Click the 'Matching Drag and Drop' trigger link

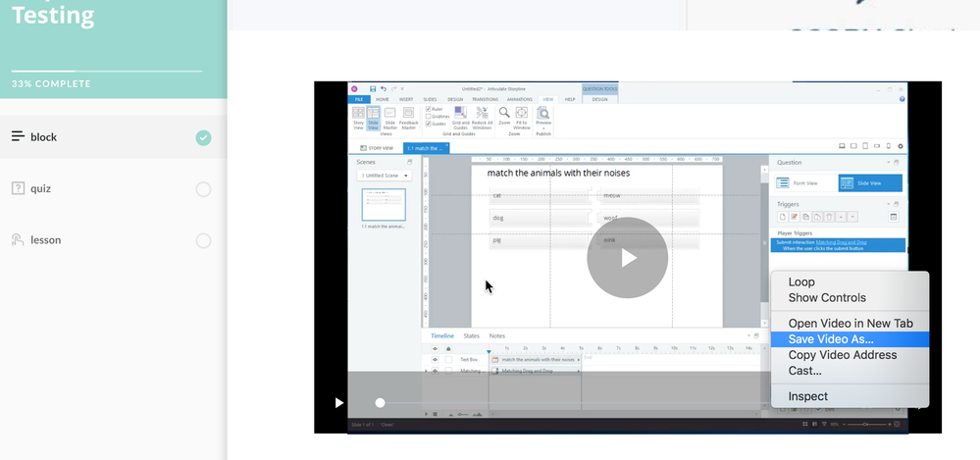click(x=842, y=242)
